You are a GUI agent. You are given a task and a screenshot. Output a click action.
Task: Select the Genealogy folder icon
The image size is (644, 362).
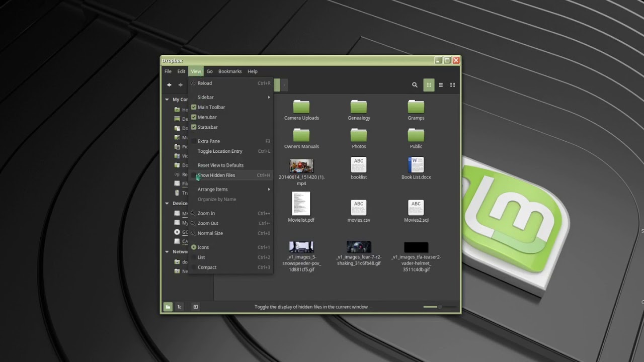pyautogui.click(x=359, y=107)
